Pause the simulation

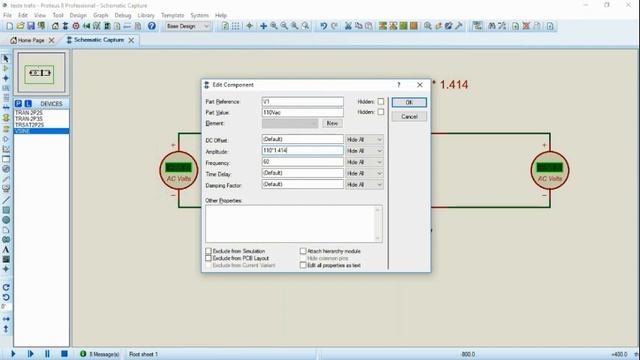coord(47,353)
